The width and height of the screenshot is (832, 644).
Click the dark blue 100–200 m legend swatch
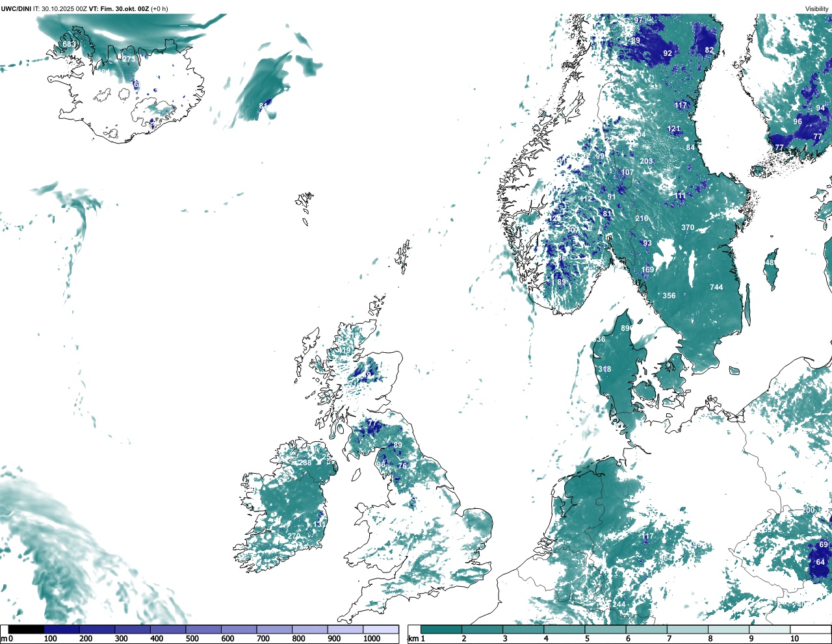pos(62,629)
